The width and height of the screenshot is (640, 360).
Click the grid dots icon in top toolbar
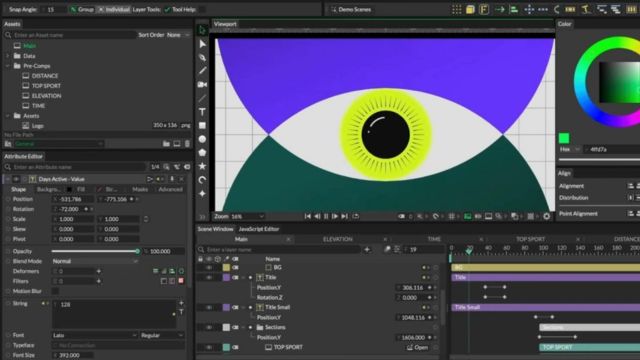pos(456,9)
